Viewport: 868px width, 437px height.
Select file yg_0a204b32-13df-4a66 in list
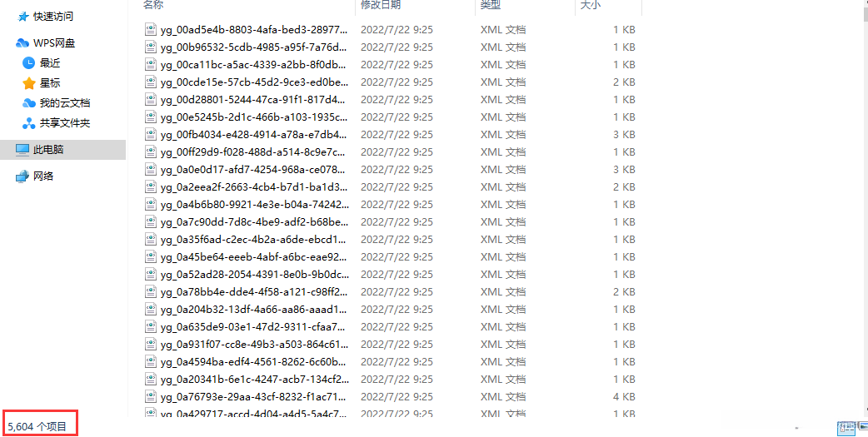point(390,309)
